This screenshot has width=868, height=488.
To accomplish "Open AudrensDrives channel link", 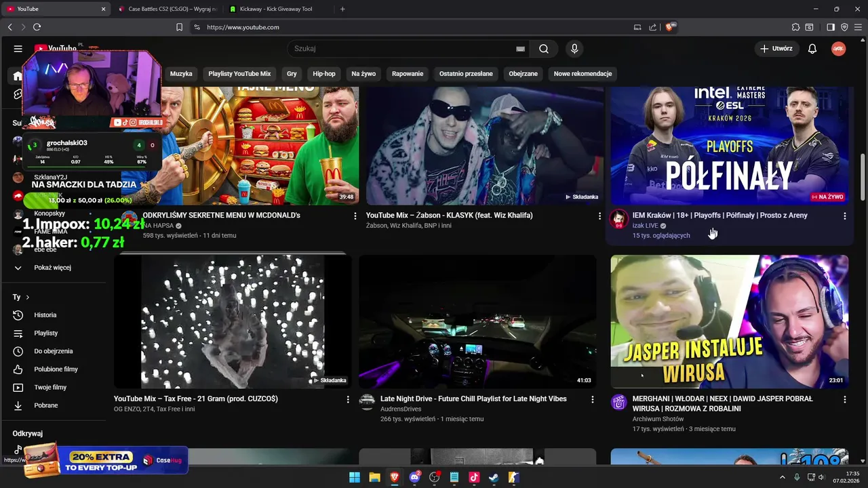I will 401,409.
